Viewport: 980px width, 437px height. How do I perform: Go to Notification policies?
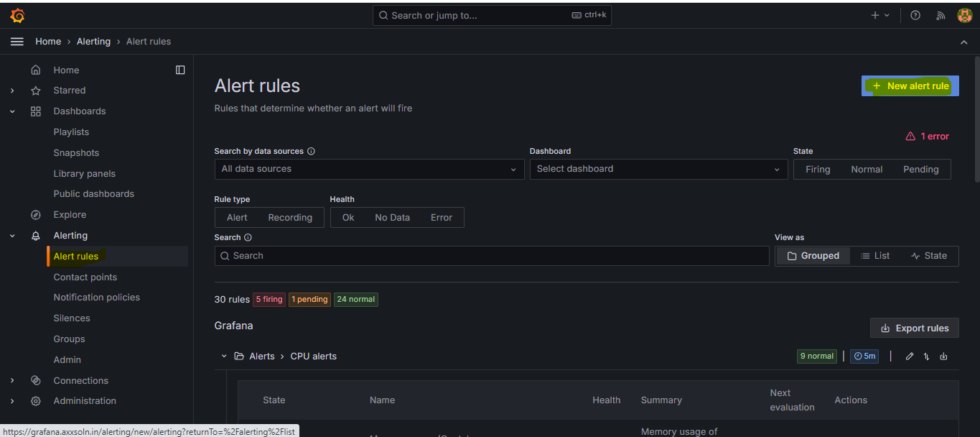coord(96,298)
